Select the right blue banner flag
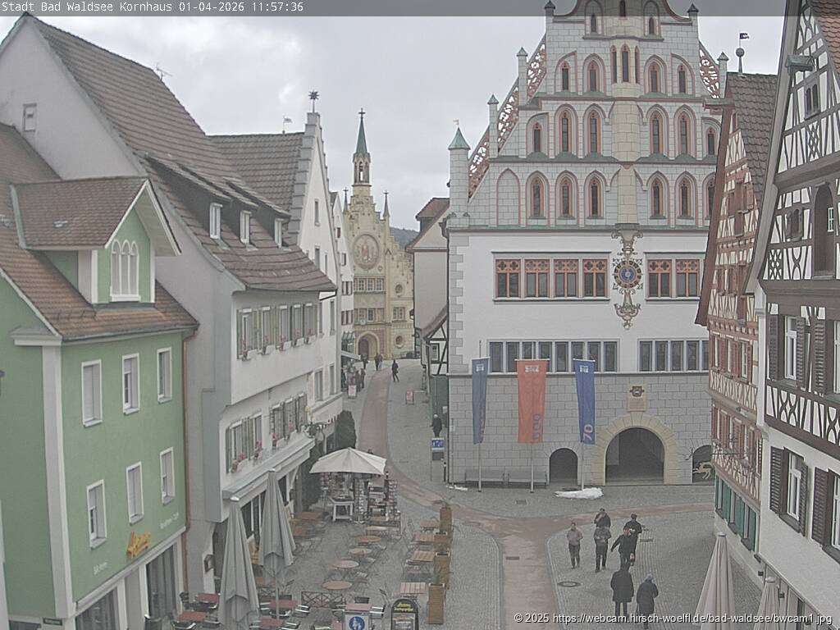 click(x=585, y=400)
